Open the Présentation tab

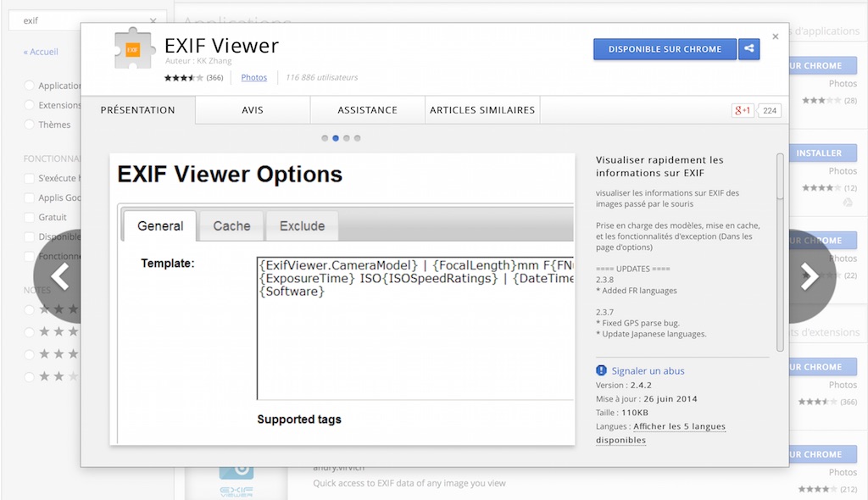[x=138, y=109]
